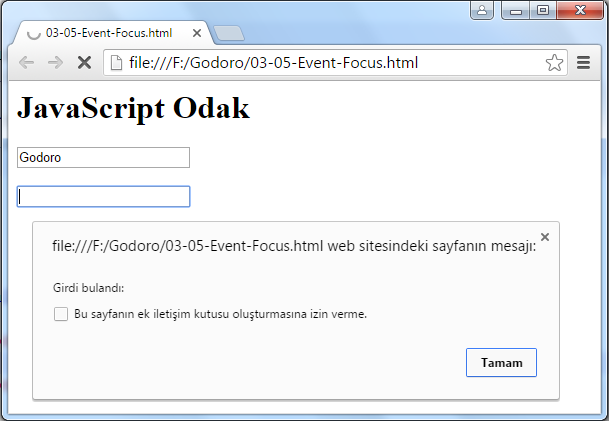Viewport: 609px width, 421px height.
Task: Stop loading the page with the X button
Action: (84, 62)
